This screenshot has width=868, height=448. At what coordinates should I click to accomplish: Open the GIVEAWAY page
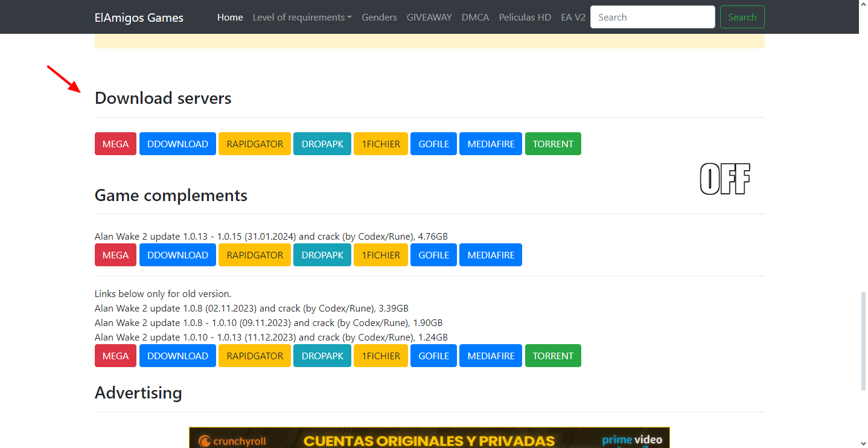point(429,17)
